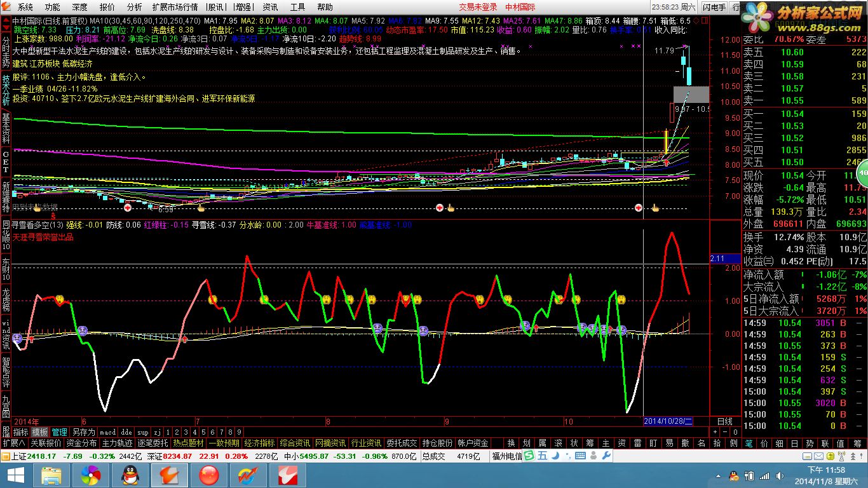868x488 pixels.
Task: Open the 一致预期 tab
Action: coord(224,443)
